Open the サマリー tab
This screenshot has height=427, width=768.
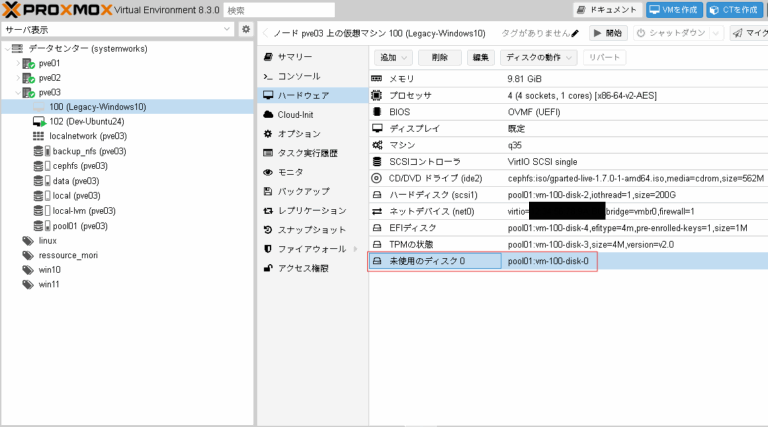click(x=312, y=57)
